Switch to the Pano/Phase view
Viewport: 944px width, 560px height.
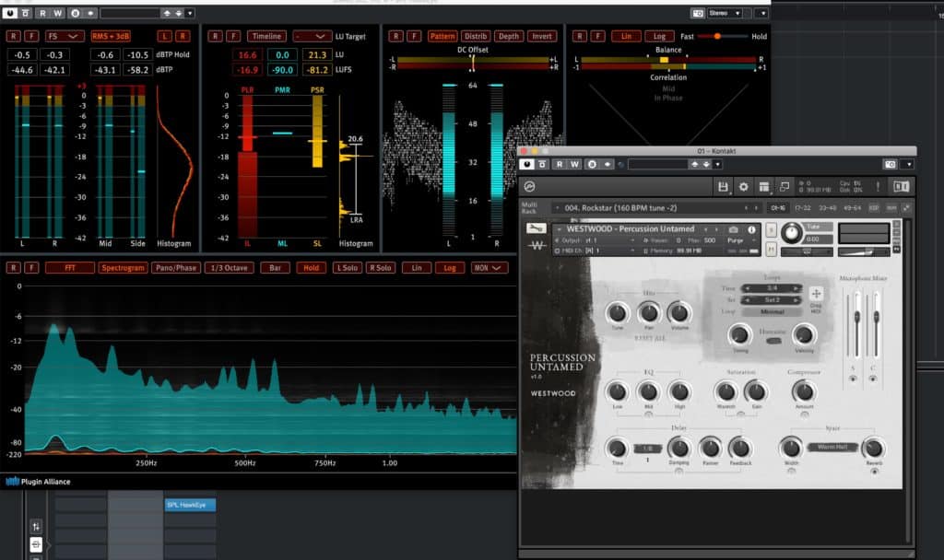pyautogui.click(x=176, y=268)
